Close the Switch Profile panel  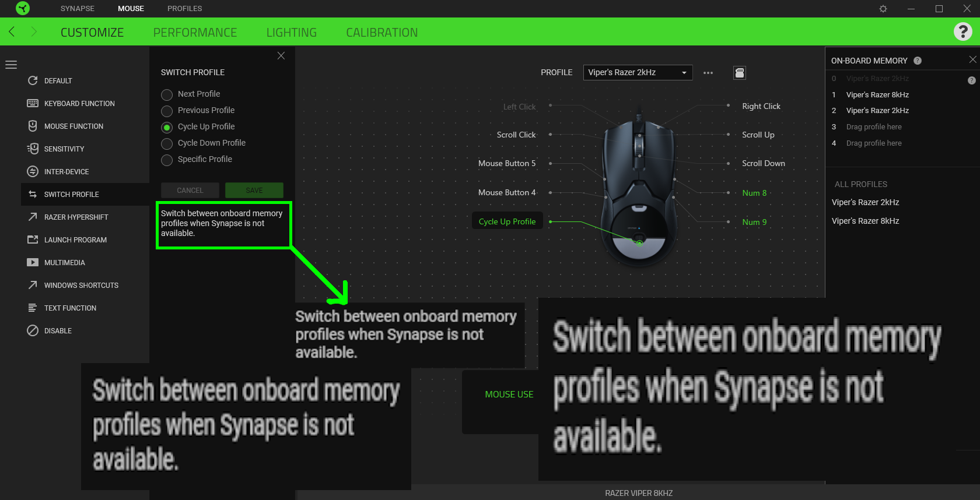[281, 56]
